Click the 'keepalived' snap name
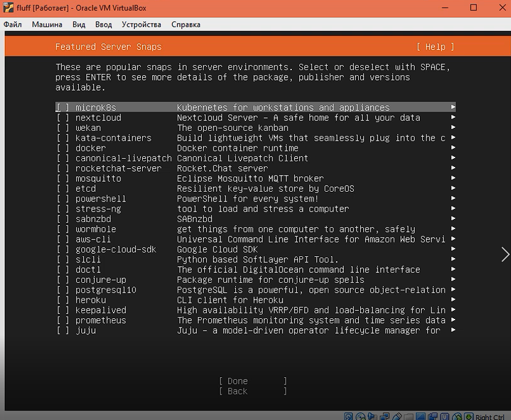 pos(101,310)
